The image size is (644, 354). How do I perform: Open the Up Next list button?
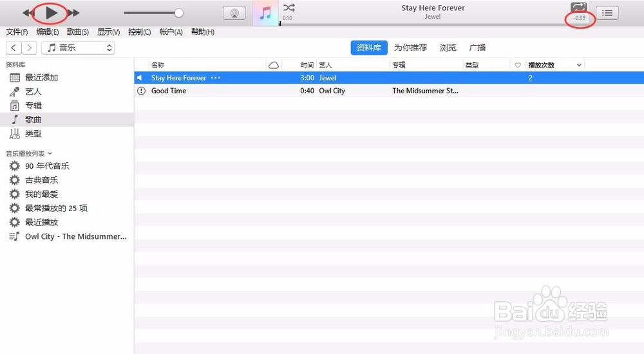(607, 13)
